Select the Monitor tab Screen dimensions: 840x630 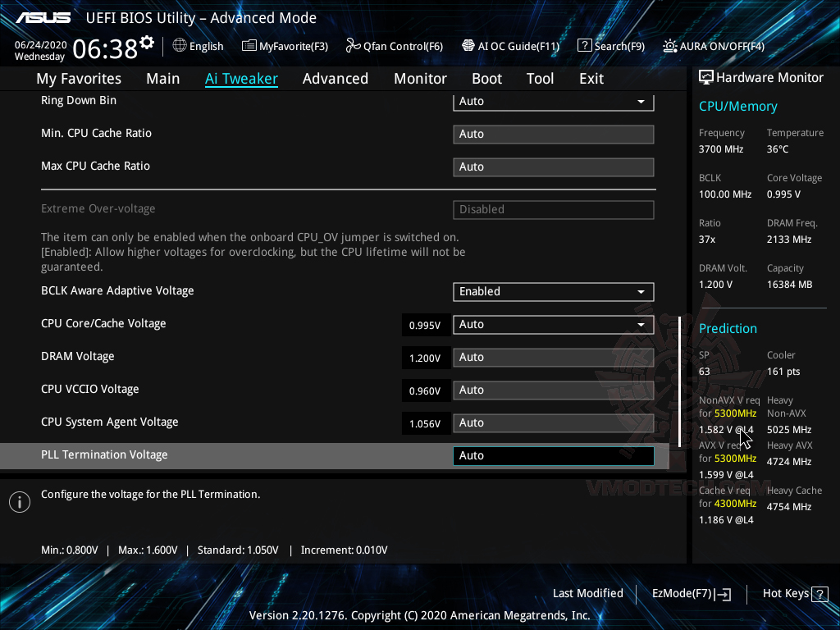click(420, 78)
